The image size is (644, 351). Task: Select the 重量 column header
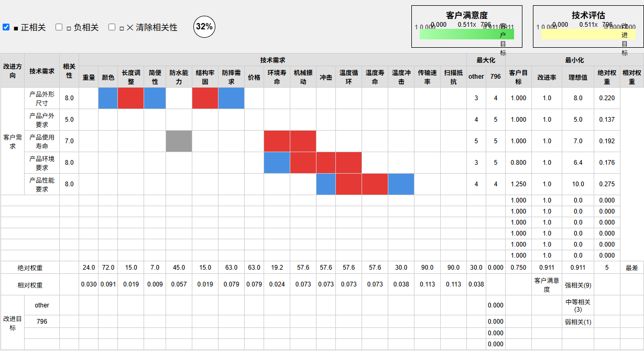click(x=89, y=77)
